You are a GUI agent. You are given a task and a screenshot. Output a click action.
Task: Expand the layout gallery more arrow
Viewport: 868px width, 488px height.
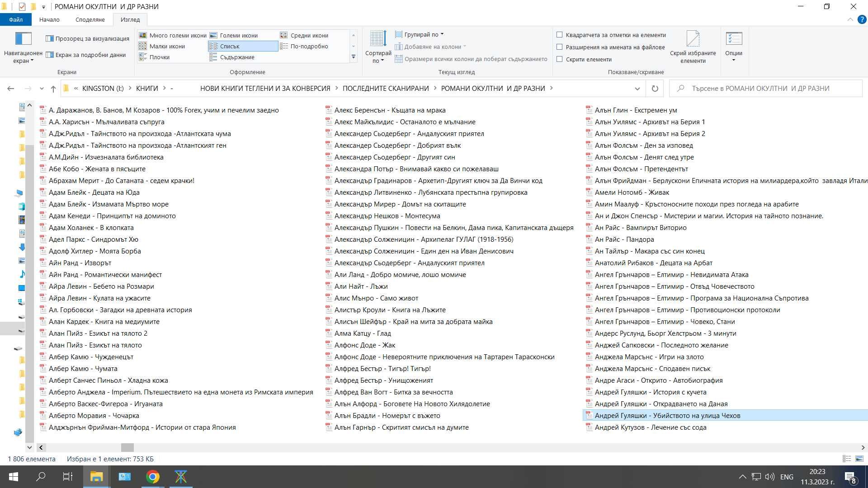tap(354, 57)
